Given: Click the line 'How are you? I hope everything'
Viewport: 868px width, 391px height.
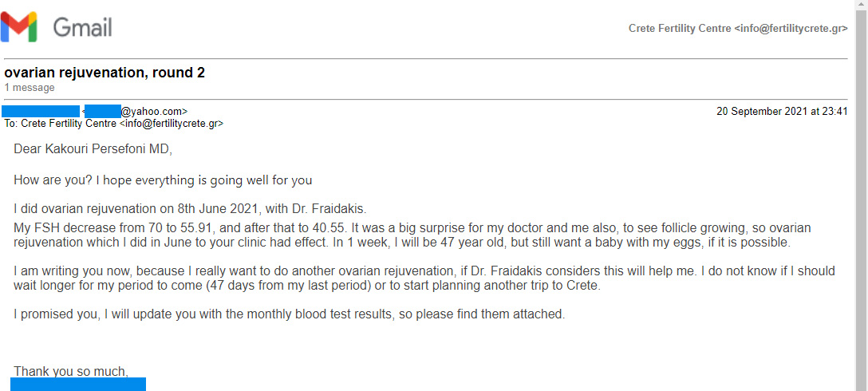Looking at the screenshot, I should (x=163, y=180).
